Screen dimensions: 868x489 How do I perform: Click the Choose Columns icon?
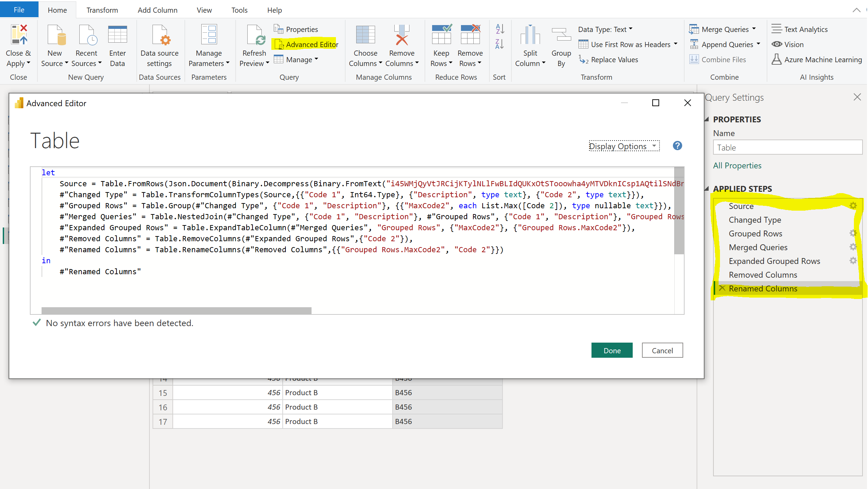pos(365,34)
